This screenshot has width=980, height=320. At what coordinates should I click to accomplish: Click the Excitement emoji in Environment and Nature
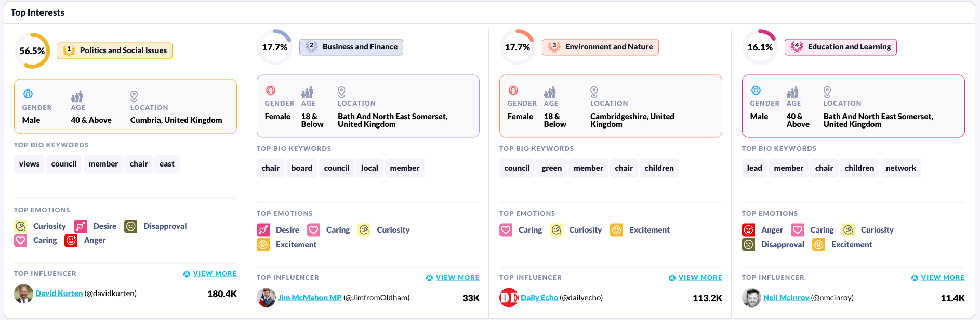tap(616, 230)
